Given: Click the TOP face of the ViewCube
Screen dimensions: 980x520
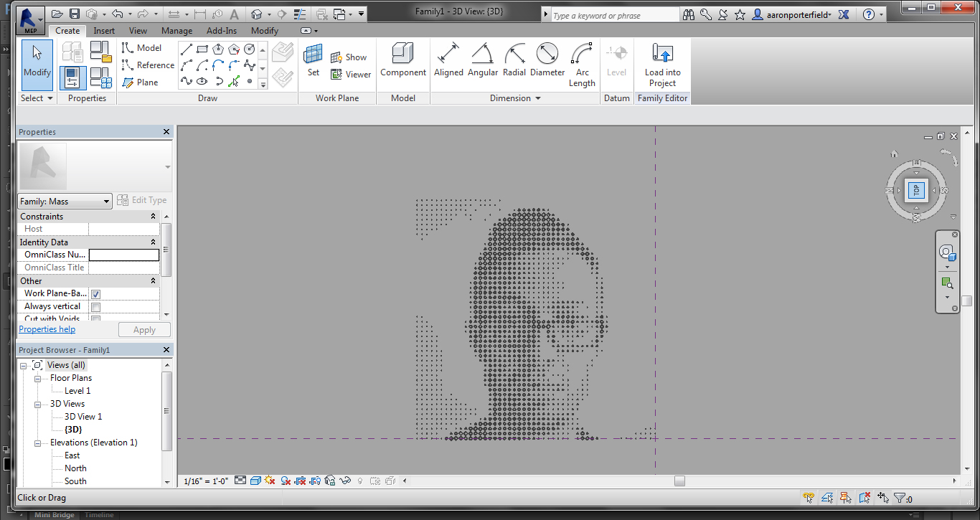Looking at the screenshot, I should coord(917,190).
